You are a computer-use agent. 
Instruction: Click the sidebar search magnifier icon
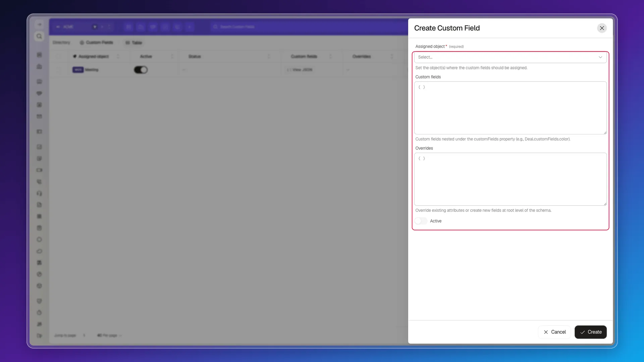click(39, 36)
